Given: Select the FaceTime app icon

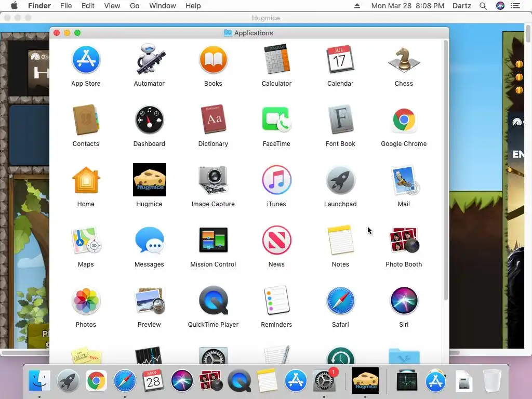Looking at the screenshot, I should (276, 120).
